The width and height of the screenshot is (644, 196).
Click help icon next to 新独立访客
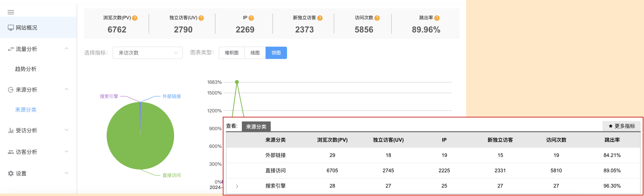(x=320, y=18)
